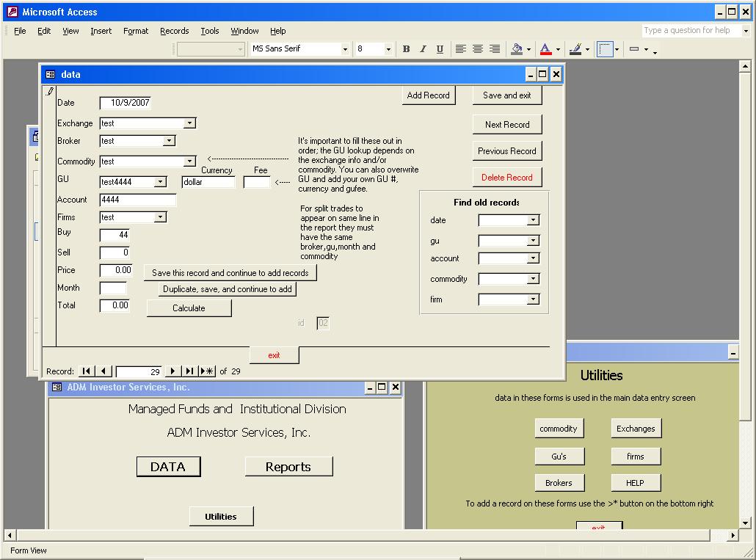The image size is (756, 560).
Task: Open the Font/Fore Color dropdown arrow
Action: 559,49
